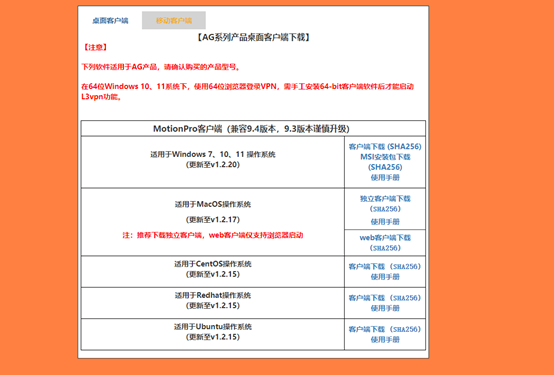Click the red note 推荐下载独立客户端

pos(213,235)
